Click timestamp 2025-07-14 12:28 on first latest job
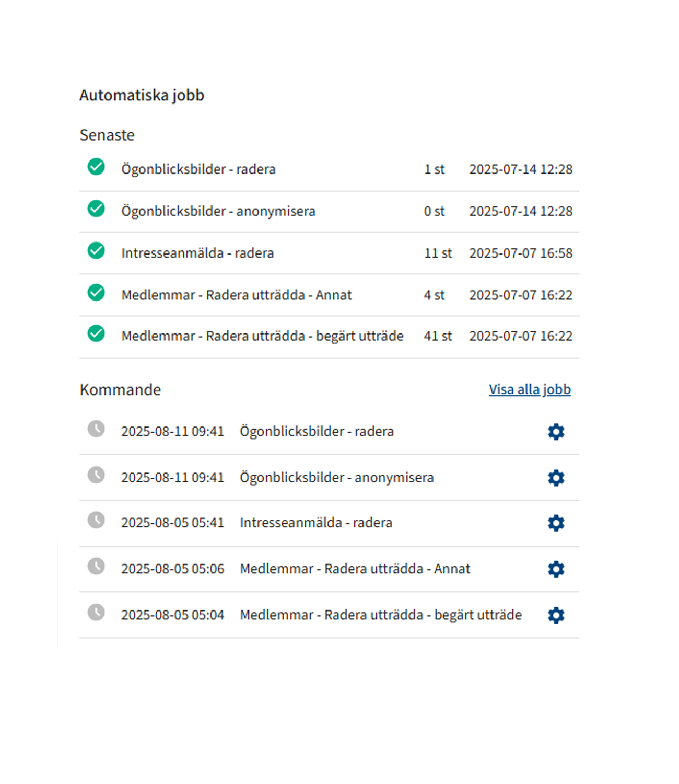 click(520, 169)
